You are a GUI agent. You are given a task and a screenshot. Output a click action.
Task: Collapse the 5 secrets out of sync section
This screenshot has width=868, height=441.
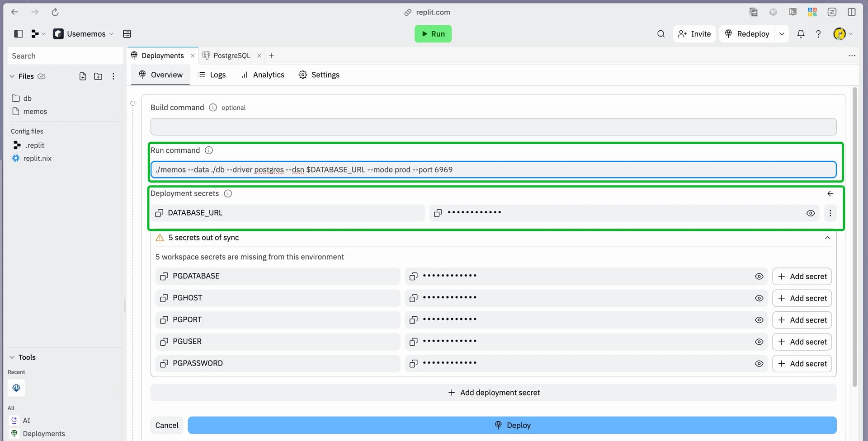click(827, 238)
